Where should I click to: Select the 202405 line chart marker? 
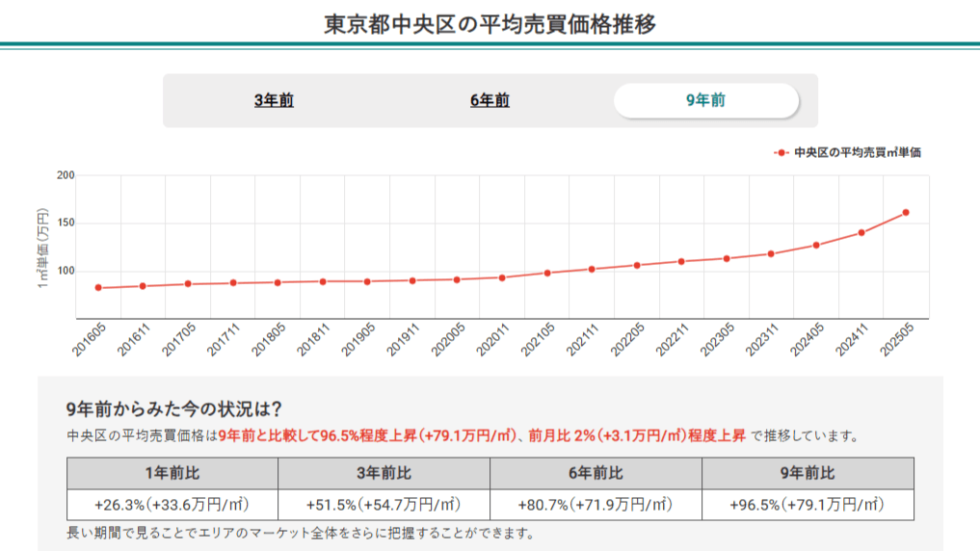[816, 245]
